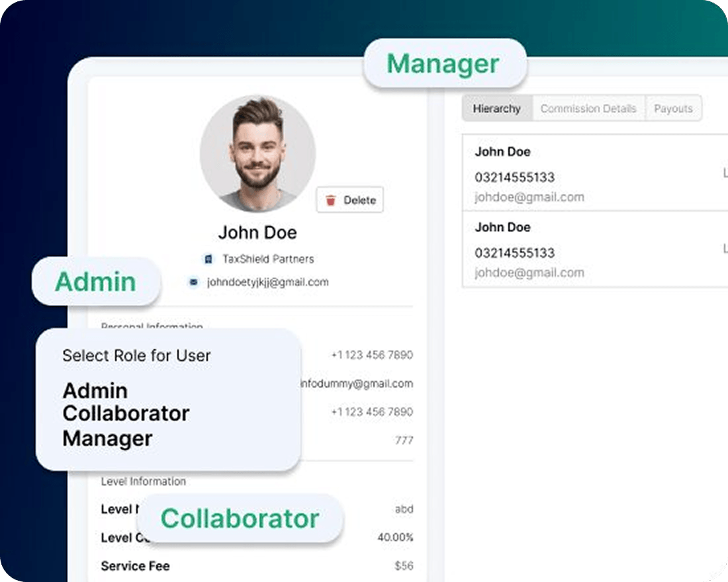
Task: Click the green Manager badge
Action: (x=445, y=63)
